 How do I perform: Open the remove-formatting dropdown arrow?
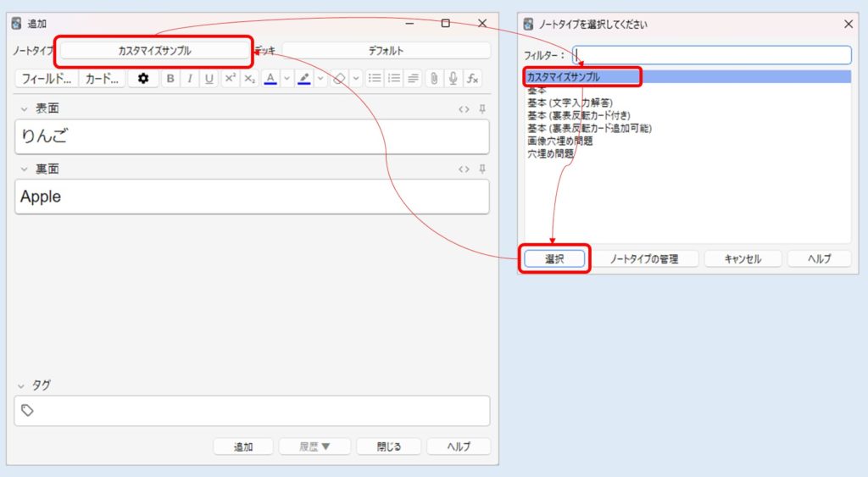coord(356,79)
